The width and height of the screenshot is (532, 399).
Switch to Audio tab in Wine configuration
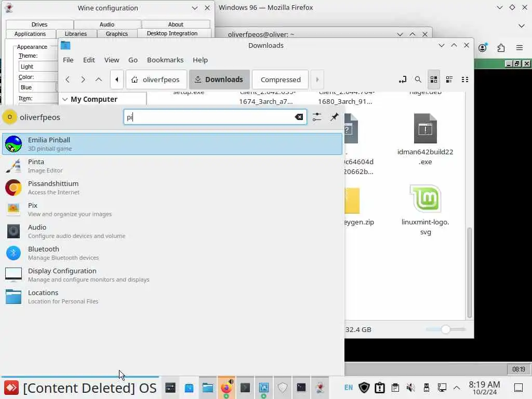click(107, 24)
